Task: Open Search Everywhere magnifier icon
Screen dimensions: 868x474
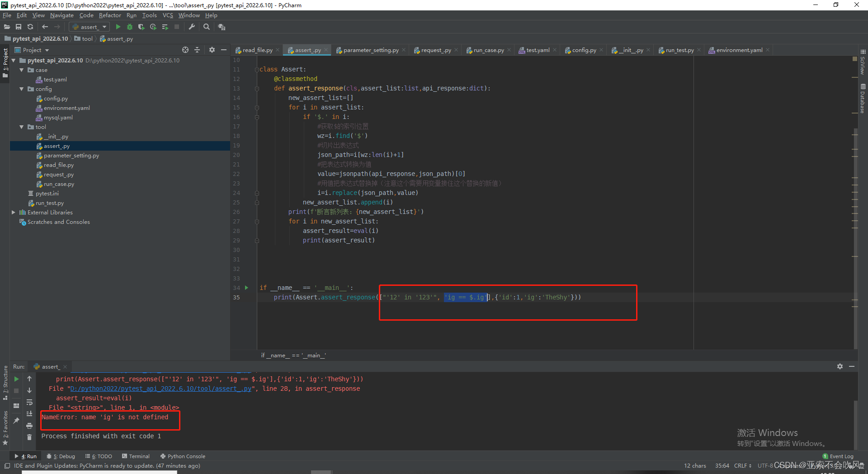Action: point(207,27)
